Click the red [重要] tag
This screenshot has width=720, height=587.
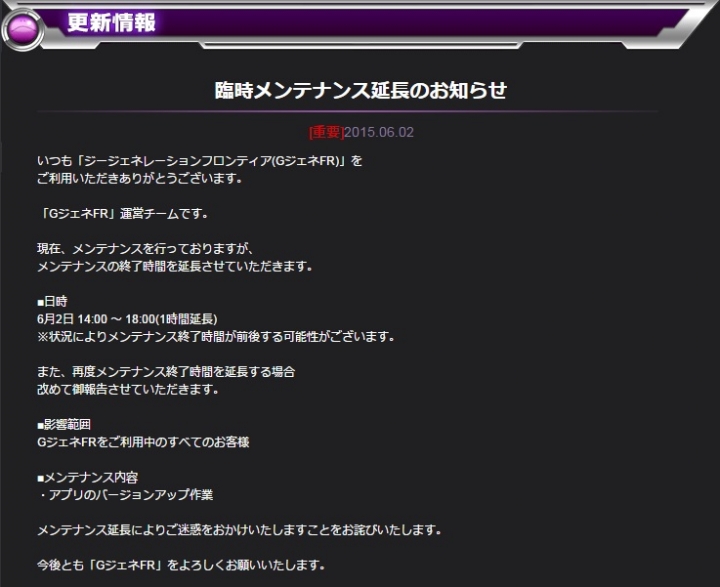pos(326,132)
